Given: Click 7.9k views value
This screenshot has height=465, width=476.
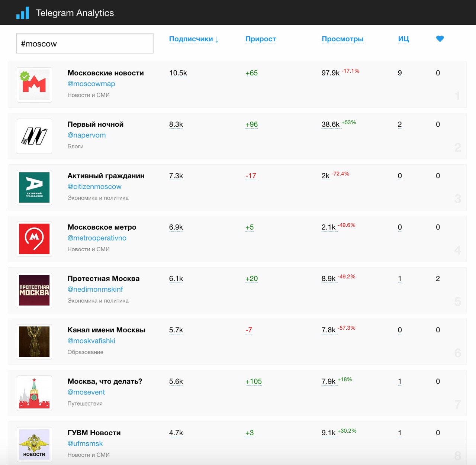Looking at the screenshot, I should pos(328,381).
